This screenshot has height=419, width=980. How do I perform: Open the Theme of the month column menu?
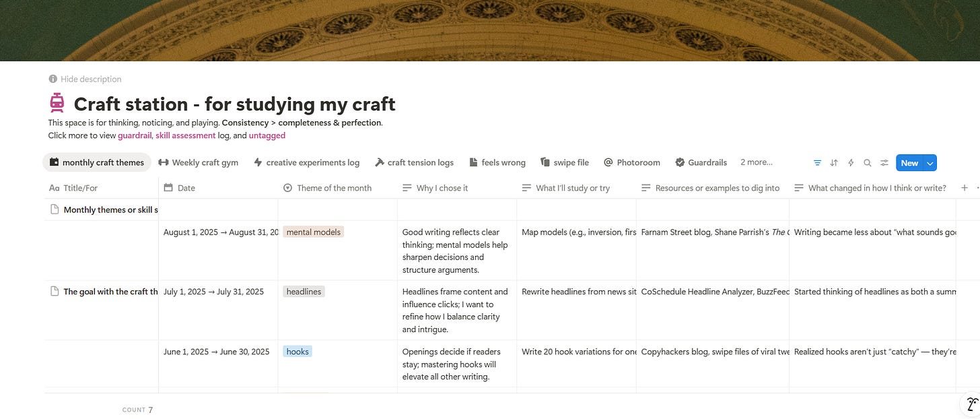tap(337, 188)
